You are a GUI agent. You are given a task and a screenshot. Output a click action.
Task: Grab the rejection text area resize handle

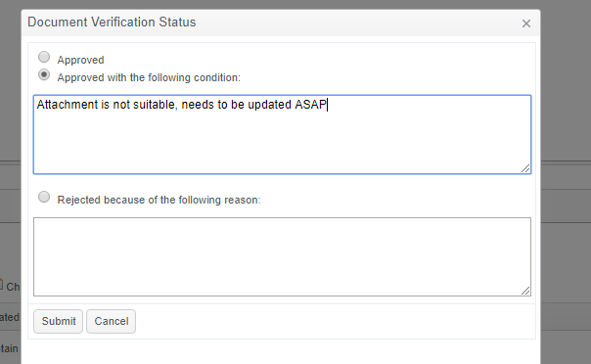click(525, 291)
